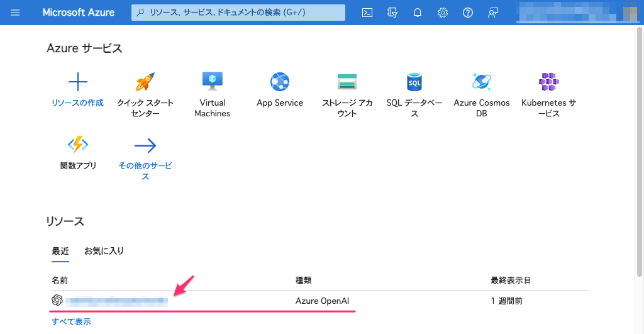Click the Azure Cosmos DB label
This screenshot has width=644, height=334.
481,108
